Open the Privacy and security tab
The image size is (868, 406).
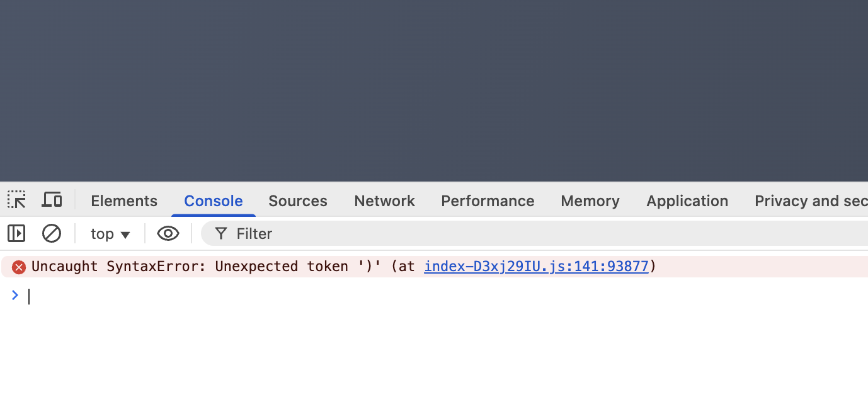(810, 201)
